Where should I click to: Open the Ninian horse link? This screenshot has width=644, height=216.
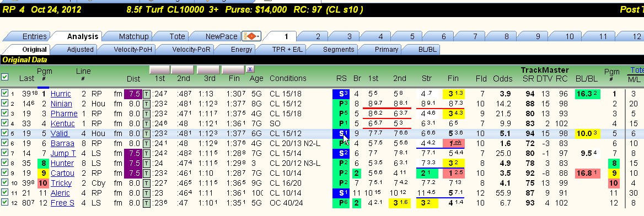pos(61,104)
